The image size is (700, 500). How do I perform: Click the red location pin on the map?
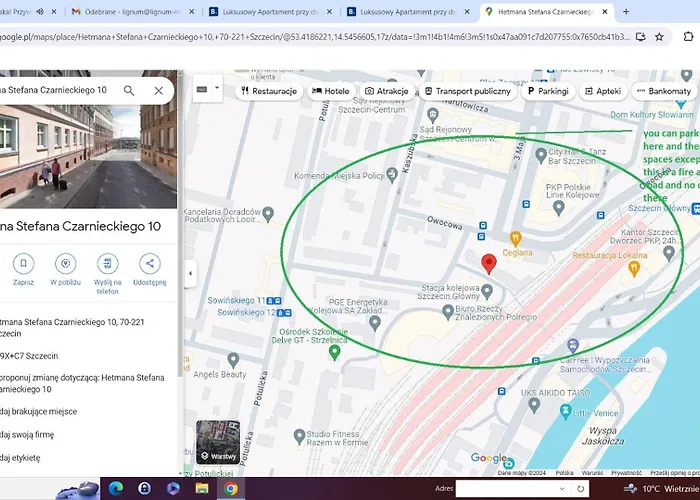pyautogui.click(x=489, y=264)
